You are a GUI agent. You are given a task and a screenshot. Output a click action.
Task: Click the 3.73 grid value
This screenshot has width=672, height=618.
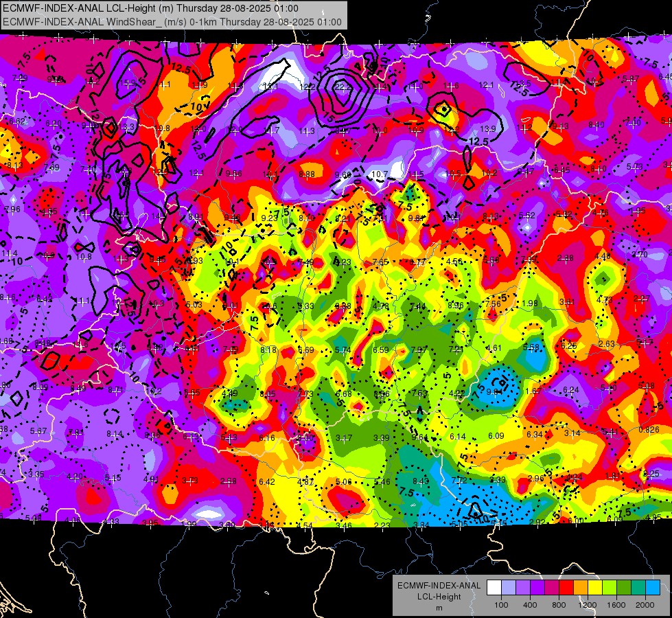[x=190, y=481]
